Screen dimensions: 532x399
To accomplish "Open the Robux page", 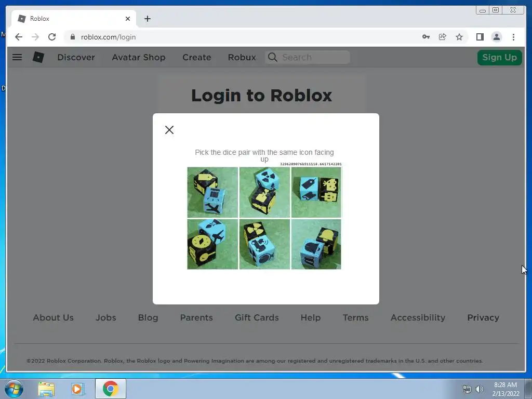I will [x=242, y=57].
